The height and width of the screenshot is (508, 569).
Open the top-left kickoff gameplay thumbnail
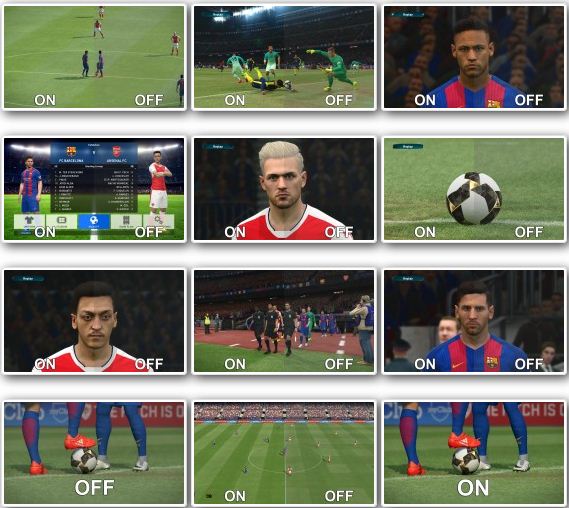[x=94, y=57]
